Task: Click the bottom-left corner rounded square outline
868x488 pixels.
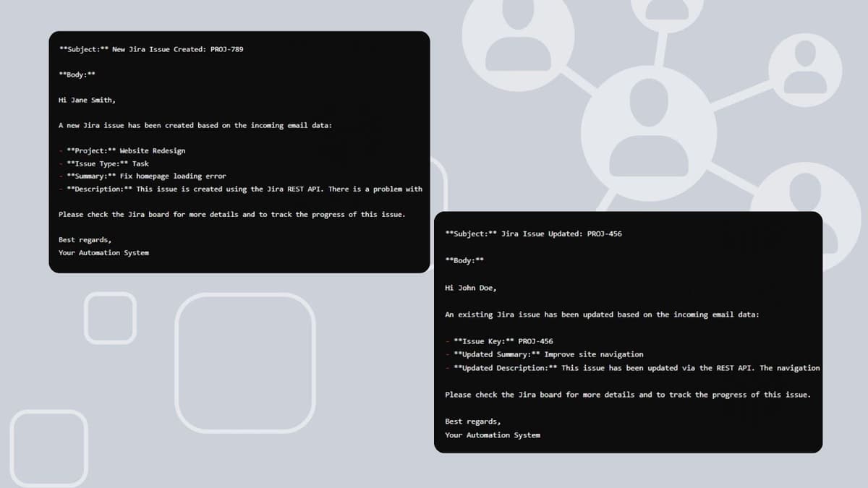Action: (48, 448)
